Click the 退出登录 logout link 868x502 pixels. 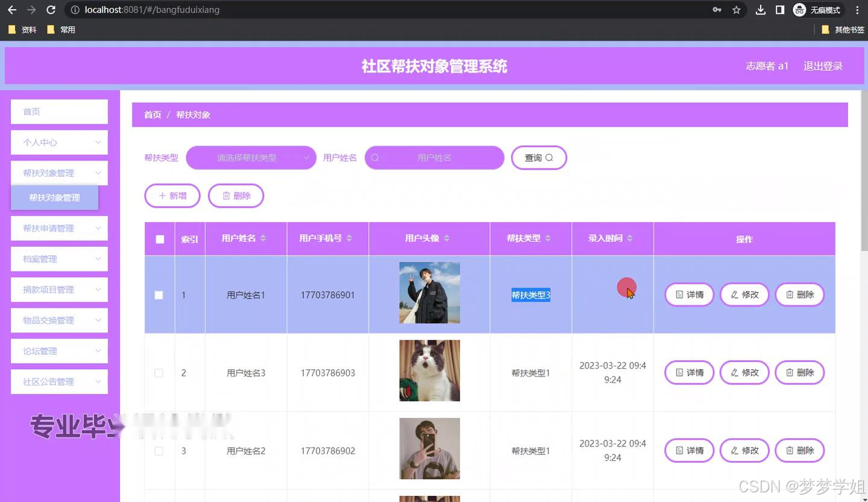823,66
